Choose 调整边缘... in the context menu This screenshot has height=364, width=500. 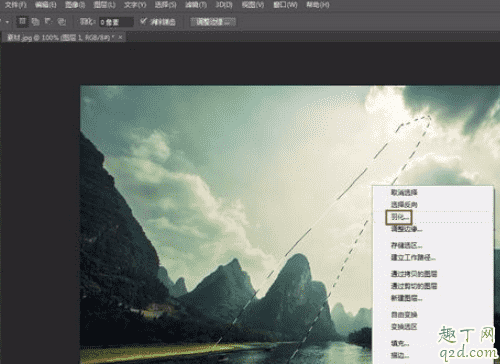pyautogui.click(x=406, y=229)
